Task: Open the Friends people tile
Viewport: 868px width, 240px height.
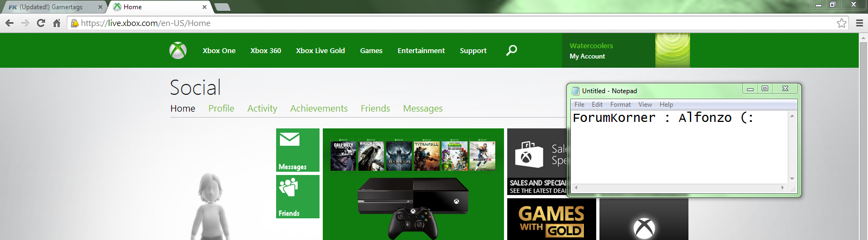Action: tap(298, 197)
